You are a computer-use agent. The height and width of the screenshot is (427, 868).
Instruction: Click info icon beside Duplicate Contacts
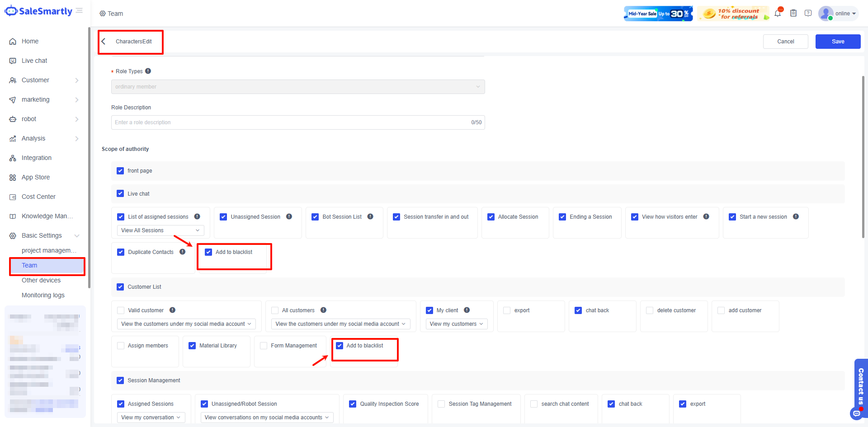(183, 252)
